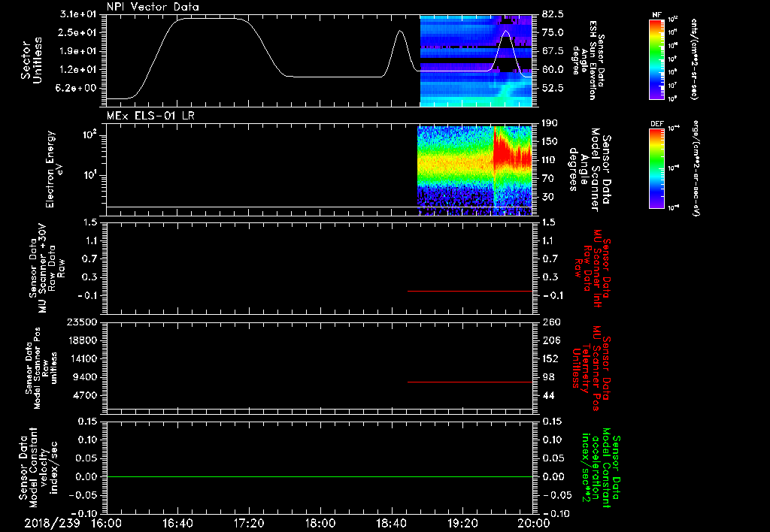Click the 'Sector Unitless' axis label
770x532 pixels.
(32, 60)
